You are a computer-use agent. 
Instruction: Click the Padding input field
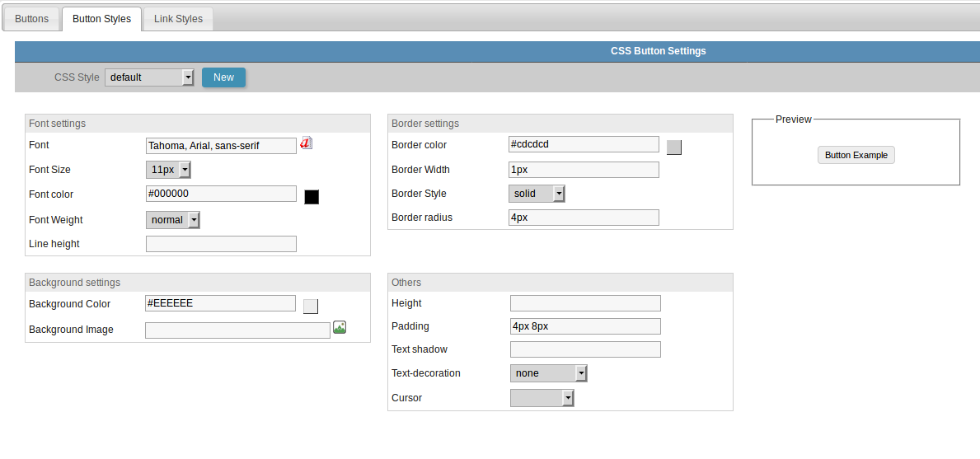[x=585, y=326]
